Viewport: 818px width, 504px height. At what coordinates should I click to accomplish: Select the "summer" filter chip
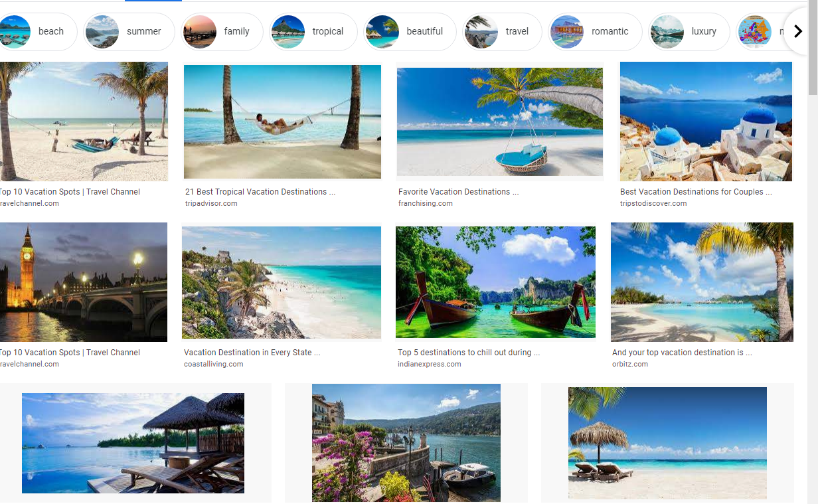tap(129, 31)
